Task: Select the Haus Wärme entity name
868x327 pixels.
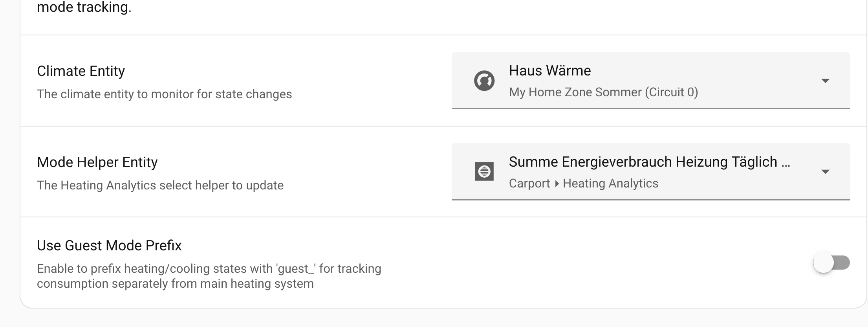Action: point(550,71)
